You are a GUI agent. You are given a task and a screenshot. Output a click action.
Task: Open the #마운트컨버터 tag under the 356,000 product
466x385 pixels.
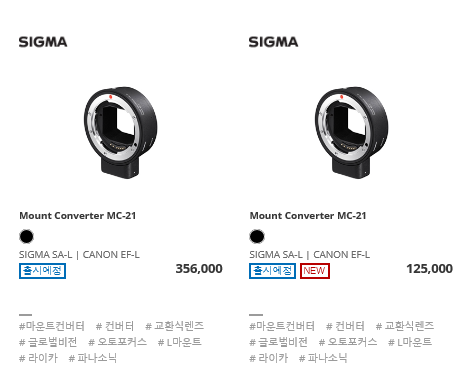click(x=52, y=326)
